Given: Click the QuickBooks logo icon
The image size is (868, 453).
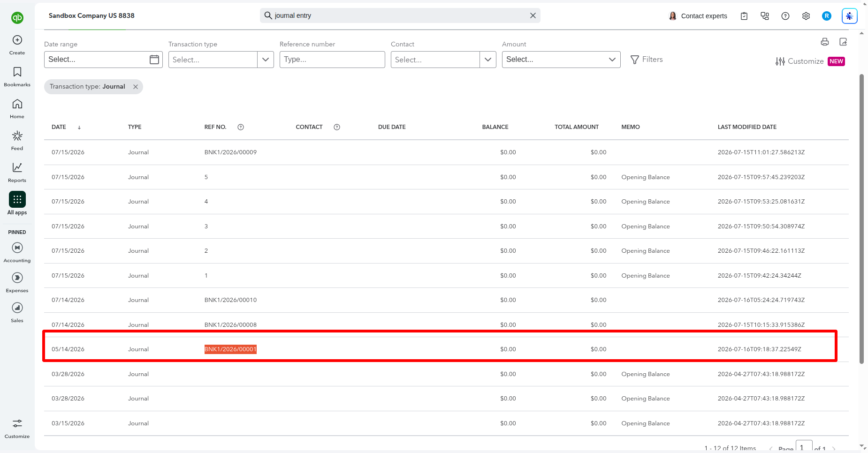Looking at the screenshot, I should tap(17, 18).
